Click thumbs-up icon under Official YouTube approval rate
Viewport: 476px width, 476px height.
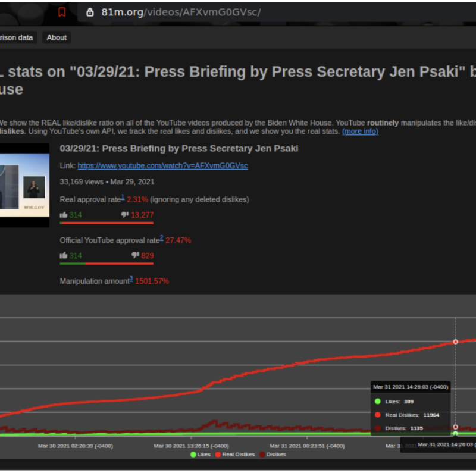64,256
